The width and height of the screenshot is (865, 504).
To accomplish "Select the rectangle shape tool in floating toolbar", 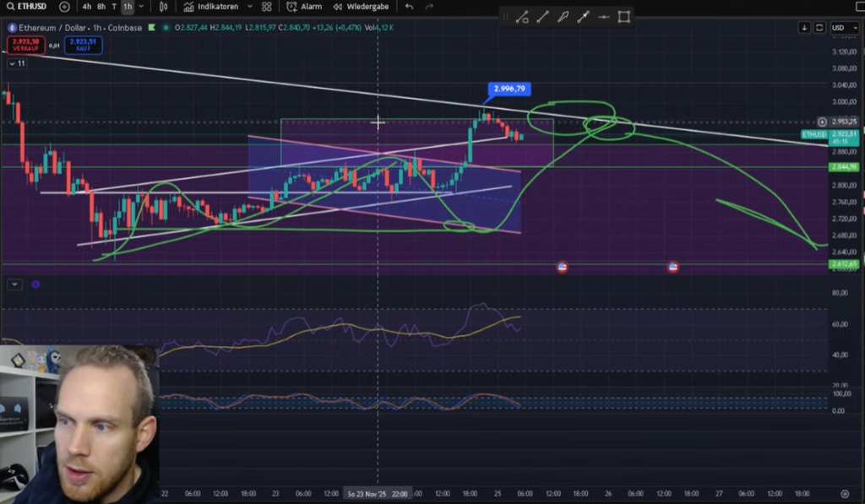I will coord(623,17).
